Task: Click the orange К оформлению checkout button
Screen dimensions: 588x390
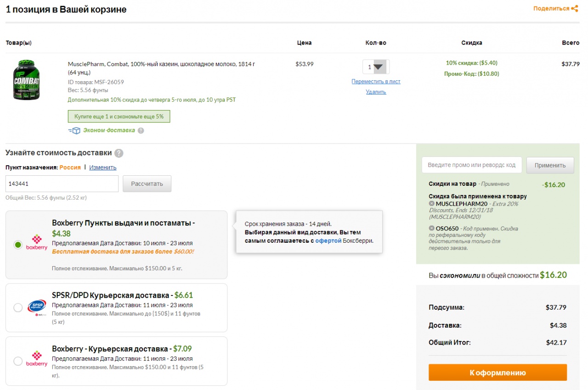Action: click(x=498, y=373)
